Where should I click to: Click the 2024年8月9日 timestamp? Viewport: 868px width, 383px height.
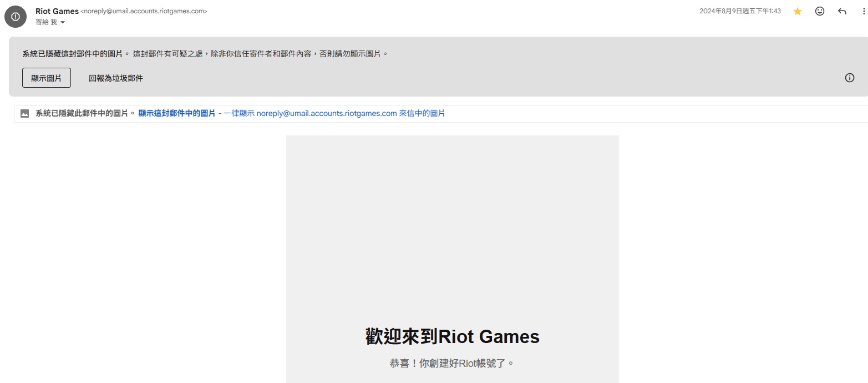[739, 11]
